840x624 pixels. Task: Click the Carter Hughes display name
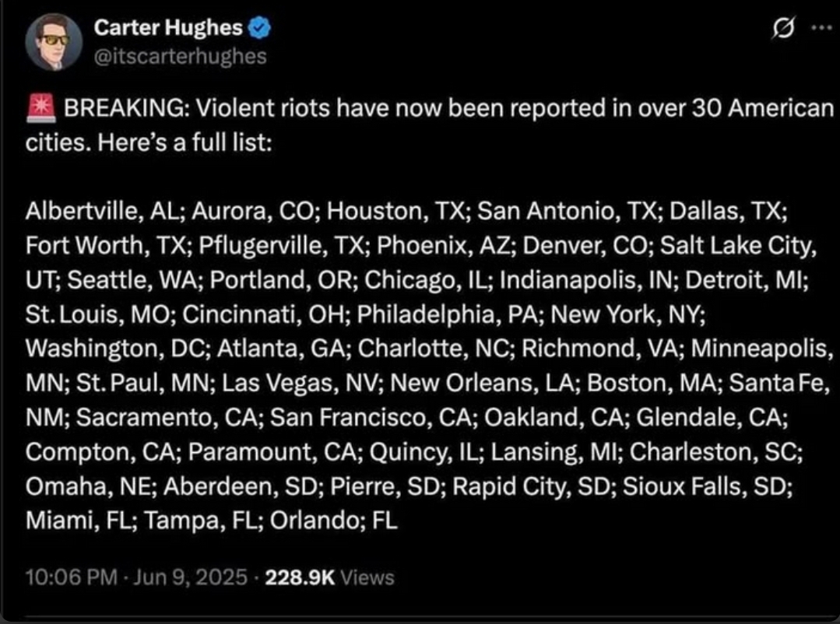pos(168,29)
